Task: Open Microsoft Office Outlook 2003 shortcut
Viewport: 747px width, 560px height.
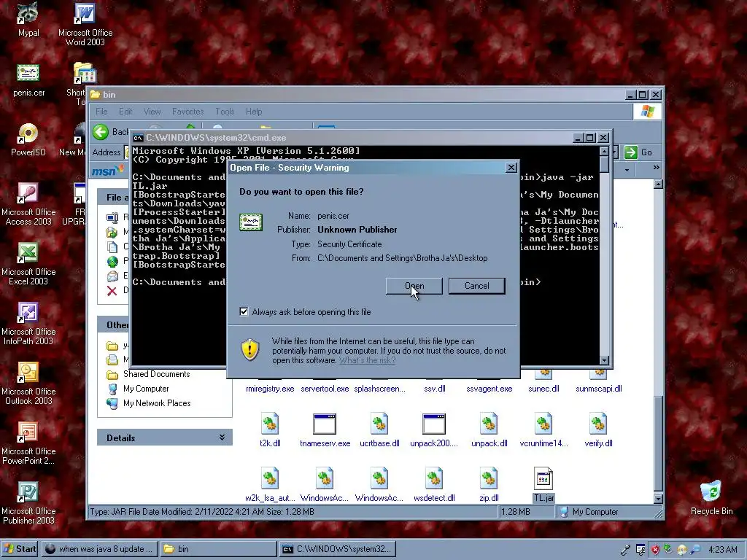Action: coord(28,384)
